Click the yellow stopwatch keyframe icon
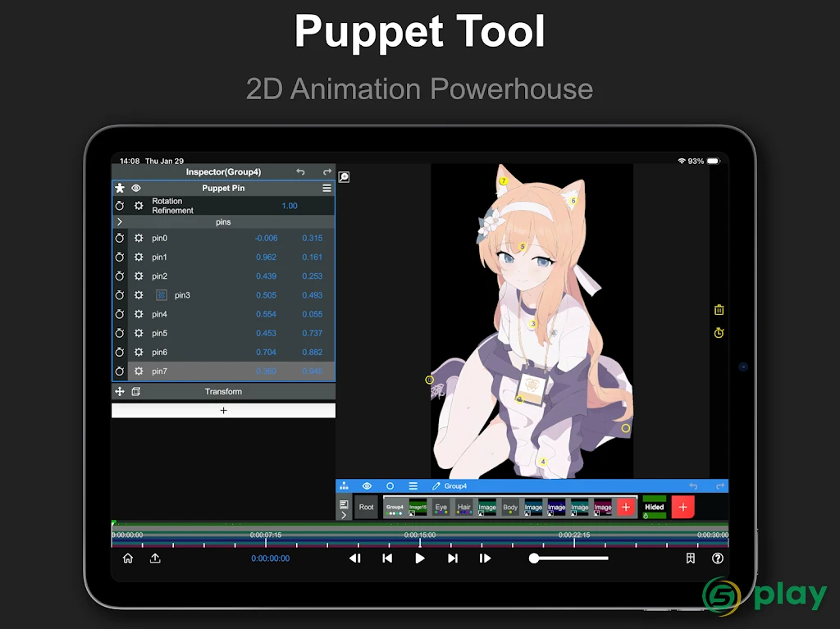The image size is (840, 629). (719, 333)
